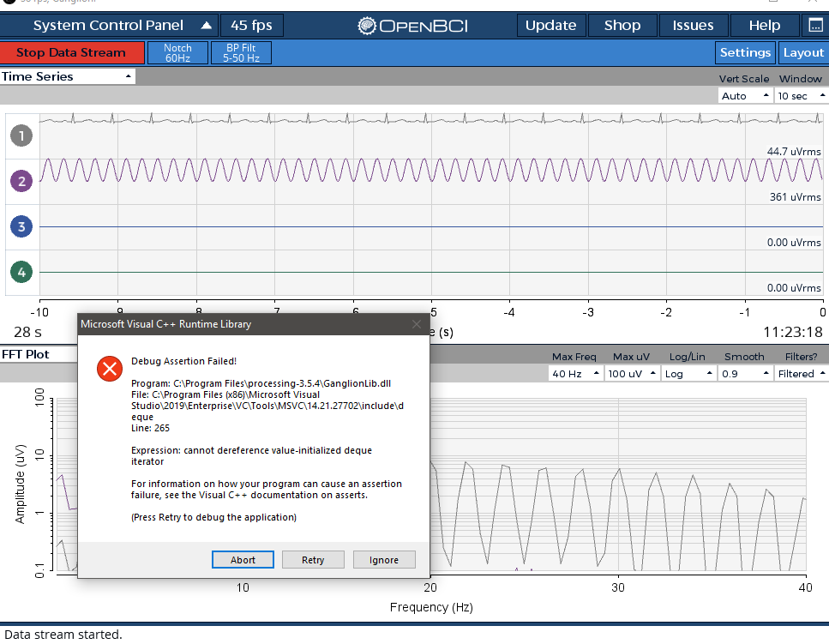Viewport: 829px width, 644px height.
Task: Disable channel 1 in the Time Series
Action: pyautogui.click(x=20, y=135)
